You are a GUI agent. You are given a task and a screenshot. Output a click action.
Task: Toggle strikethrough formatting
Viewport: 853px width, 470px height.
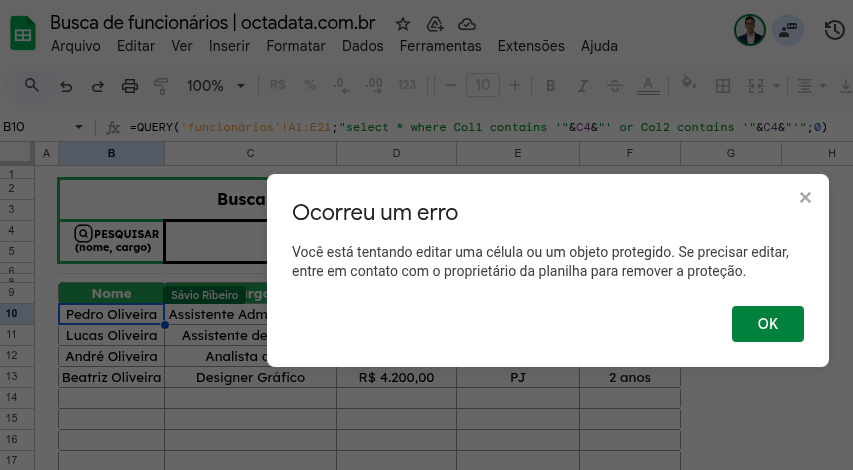coord(615,86)
